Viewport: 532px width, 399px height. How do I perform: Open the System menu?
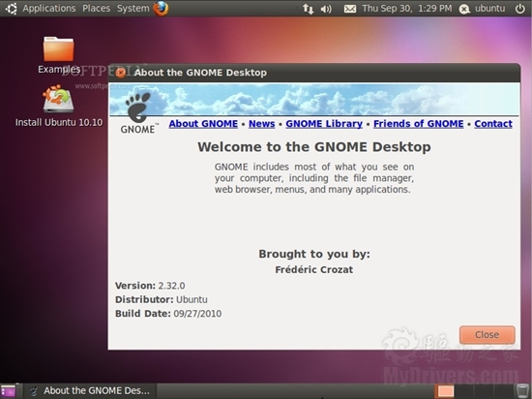pyautogui.click(x=133, y=8)
